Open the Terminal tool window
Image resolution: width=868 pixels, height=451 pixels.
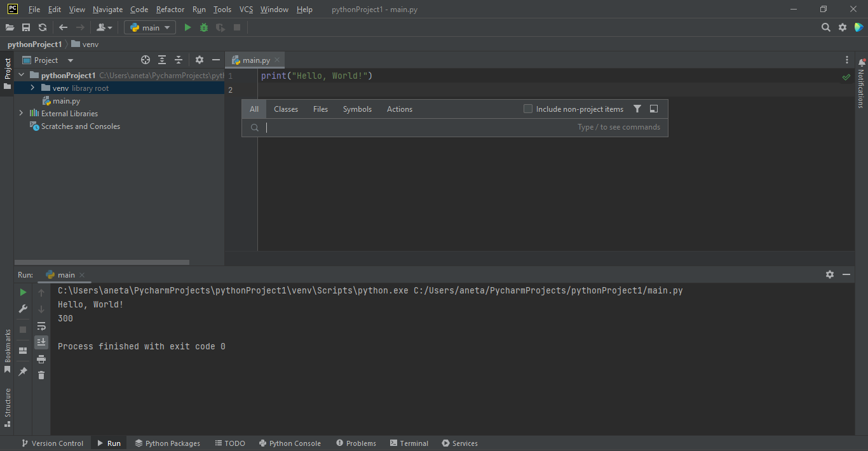[x=409, y=443]
